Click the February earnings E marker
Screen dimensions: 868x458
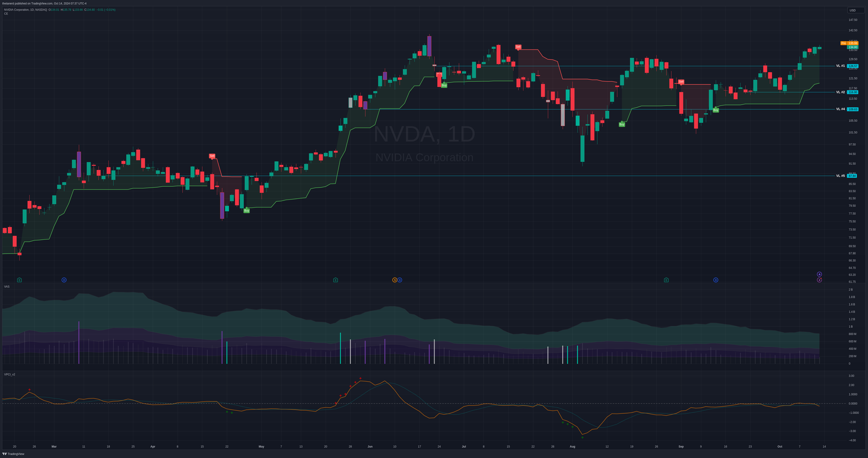coord(19,280)
